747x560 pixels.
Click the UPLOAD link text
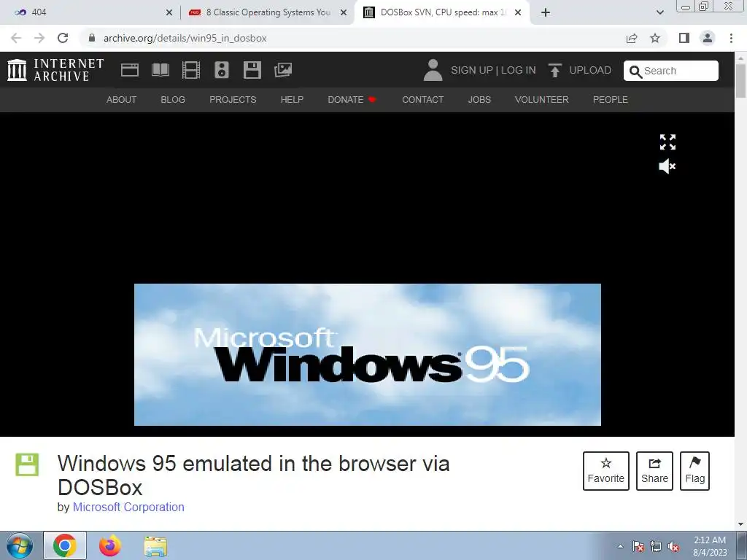point(590,70)
